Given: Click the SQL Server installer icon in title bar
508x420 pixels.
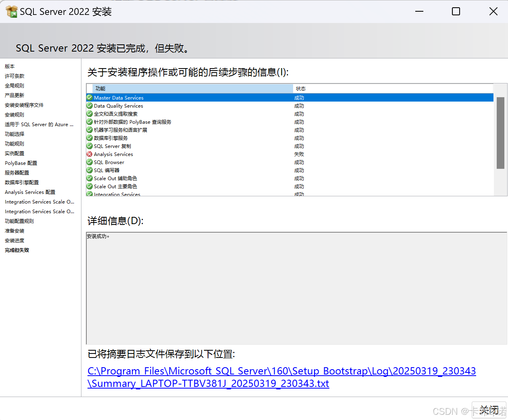Looking at the screenshot, I should 11,11.
